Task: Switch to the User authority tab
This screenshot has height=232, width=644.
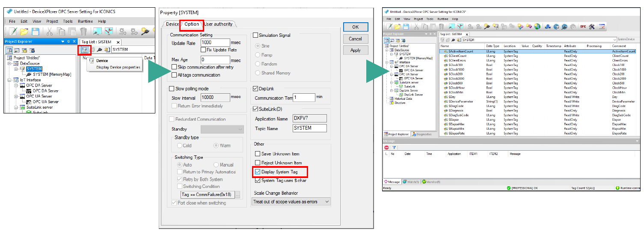Action: [219, 24]
